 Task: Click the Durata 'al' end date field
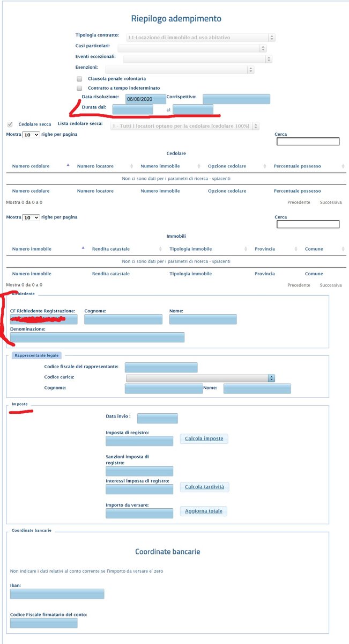coord(193,109)
